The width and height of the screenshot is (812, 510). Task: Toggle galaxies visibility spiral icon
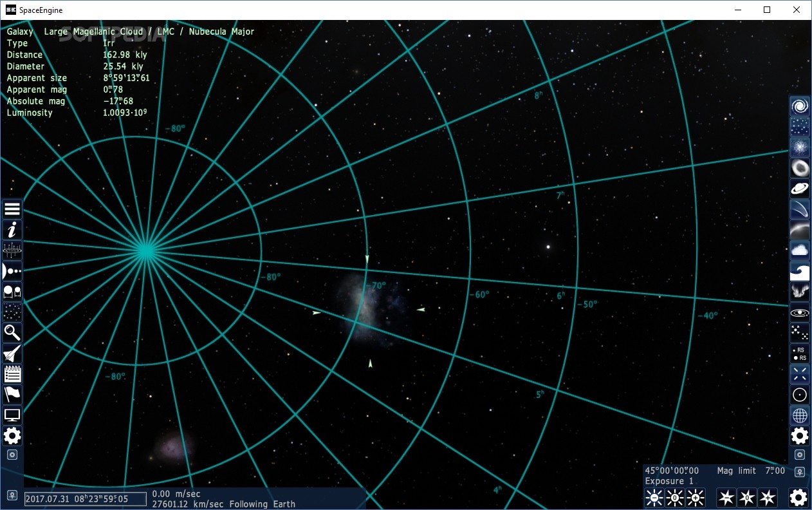tap(800, 106)
